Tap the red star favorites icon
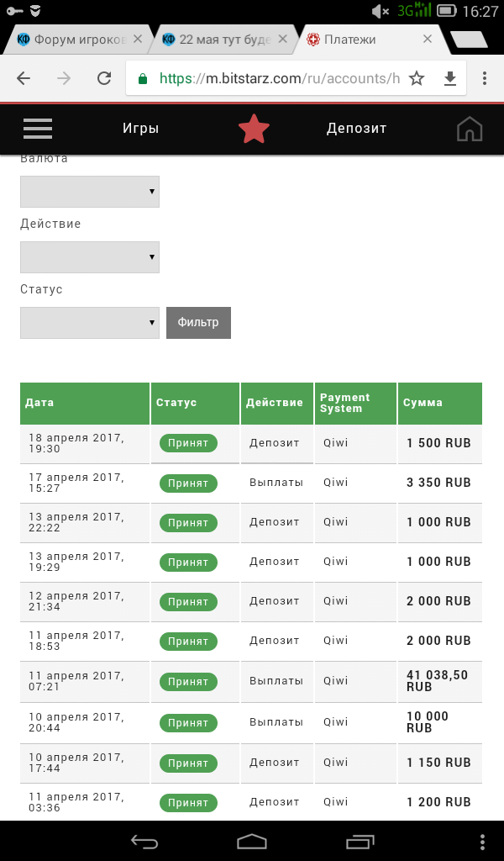Viewport: 504px width, 861px height. 253,129
